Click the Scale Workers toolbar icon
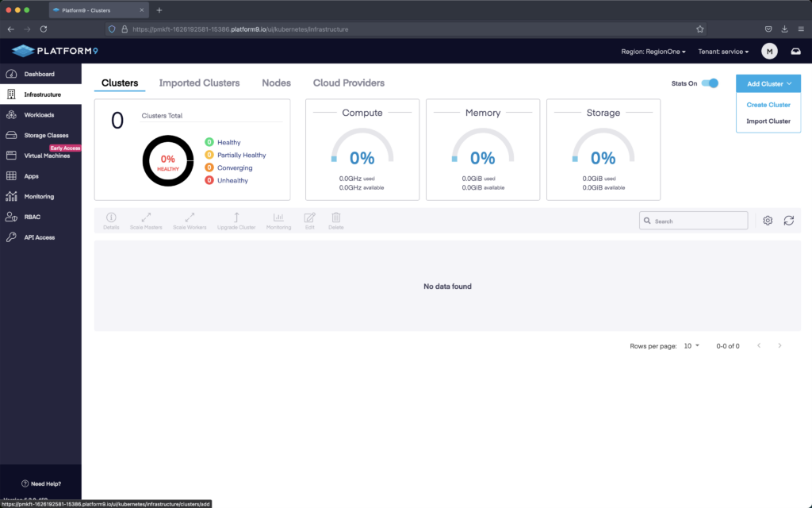Viewport: 812px width, 508px height. tap(190, 217)
